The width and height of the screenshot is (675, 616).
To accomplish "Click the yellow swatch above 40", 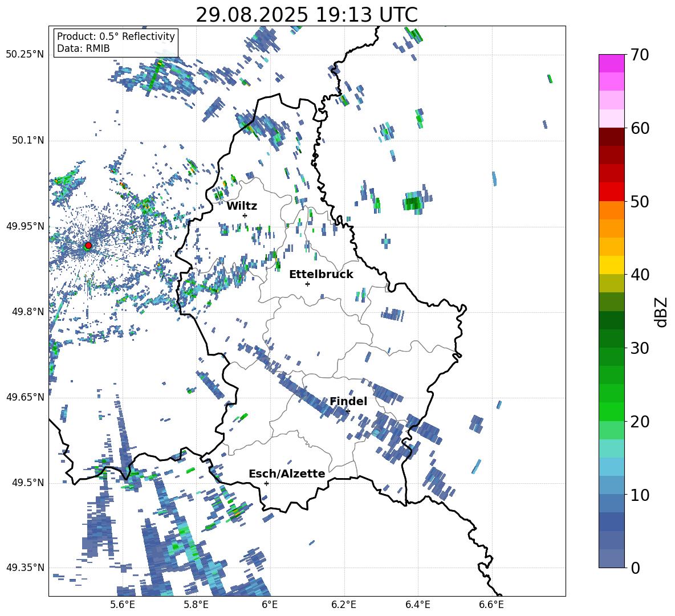I will [x=611, y=265].
